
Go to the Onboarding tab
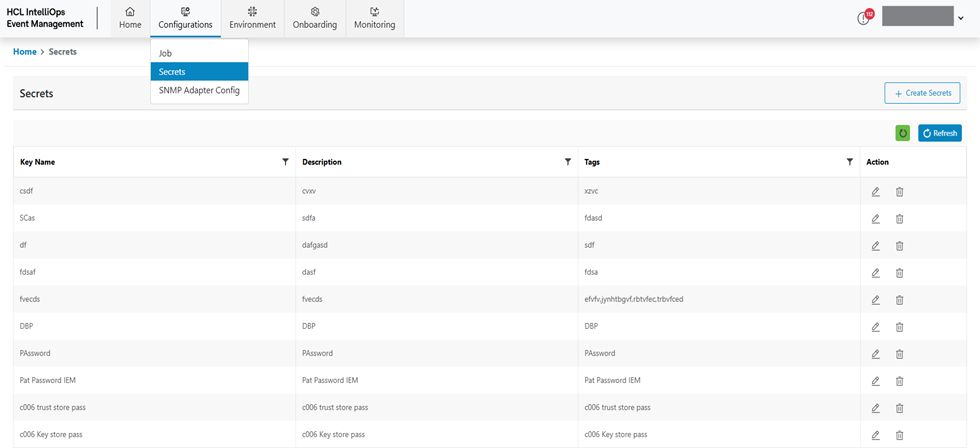(x=314, y=18)
